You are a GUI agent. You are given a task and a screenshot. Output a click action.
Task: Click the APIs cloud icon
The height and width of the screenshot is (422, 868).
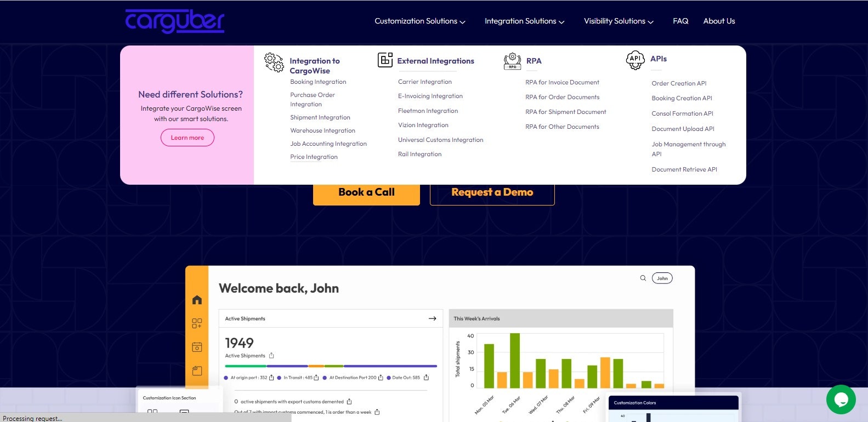(x=635, y=60)
